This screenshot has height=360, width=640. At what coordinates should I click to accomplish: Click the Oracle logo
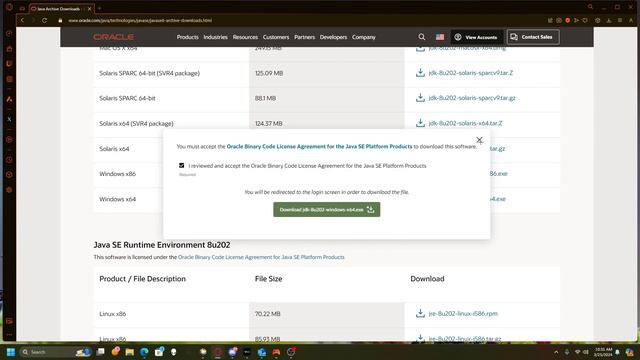(113, 37)
